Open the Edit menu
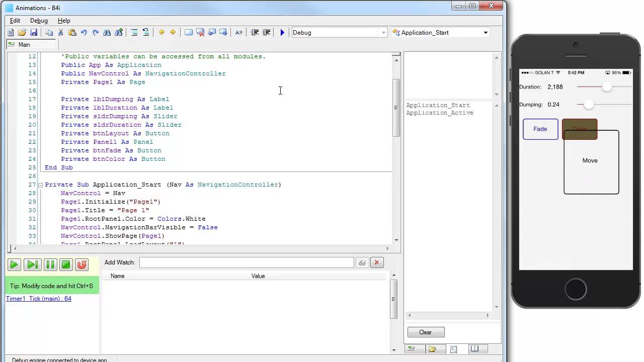Screen dimensions: 644x362 click(15, 21)
